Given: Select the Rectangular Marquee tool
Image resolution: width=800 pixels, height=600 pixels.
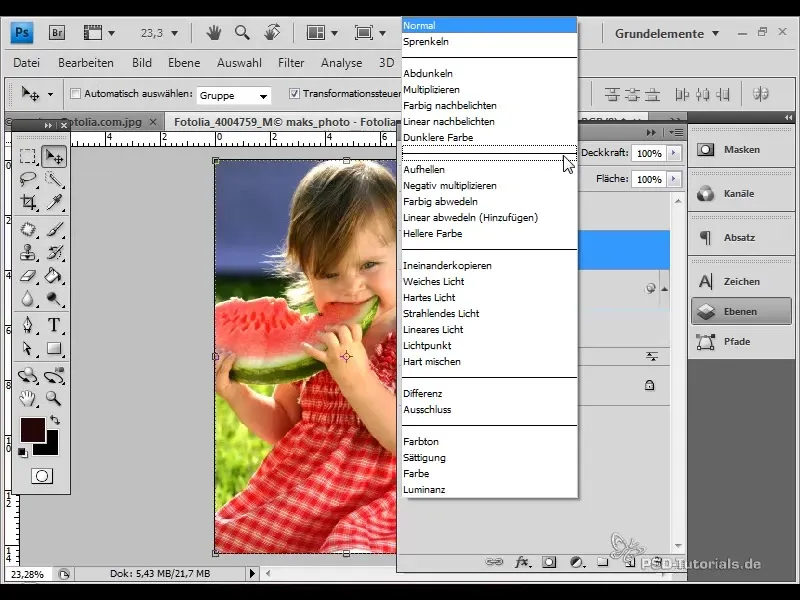Looking at the screenshot, I should [28, 156].
